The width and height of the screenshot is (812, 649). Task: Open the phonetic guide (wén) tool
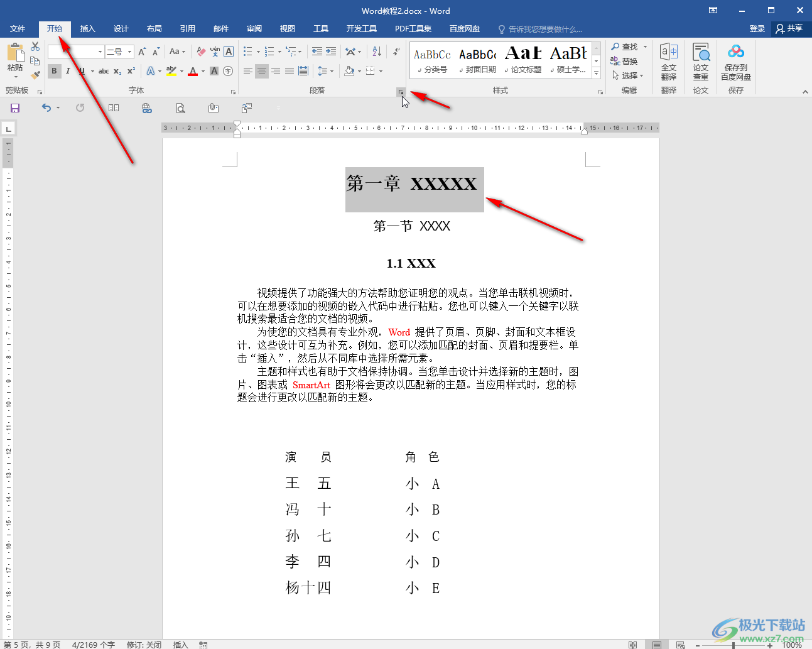(215, 52)
